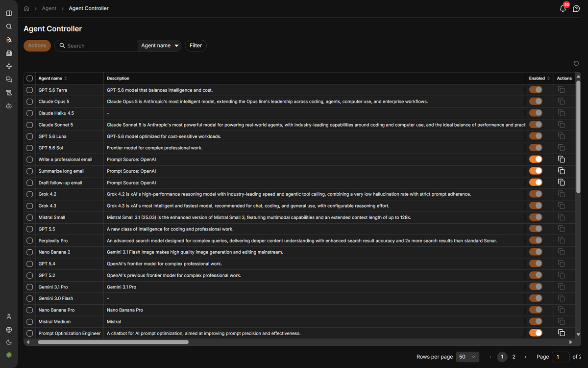Click the Grok 4.3 agent name
Screen dimensions: 588x368
[x=48, y=206]
